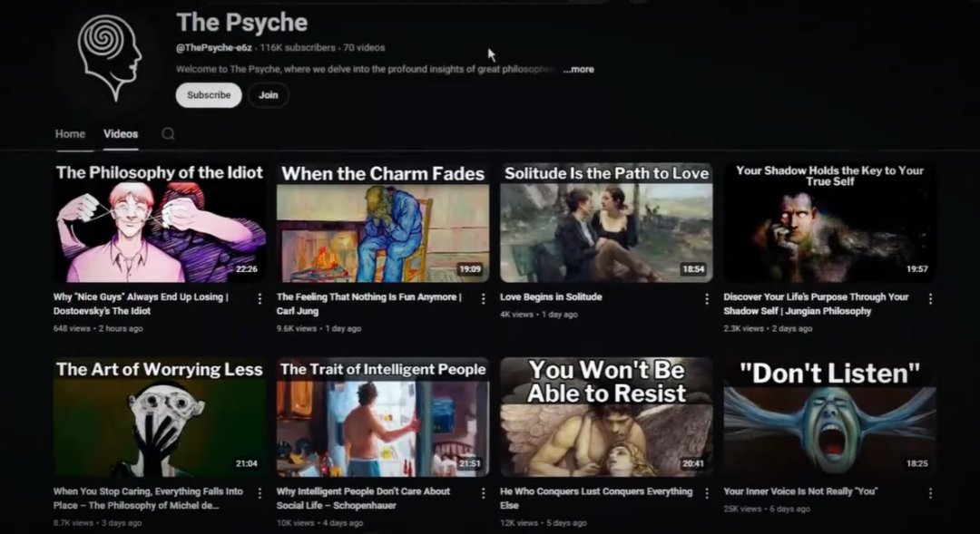This screenshot has width=980, height=534.
Task: Switch to the Home tab
Action: 70,134
